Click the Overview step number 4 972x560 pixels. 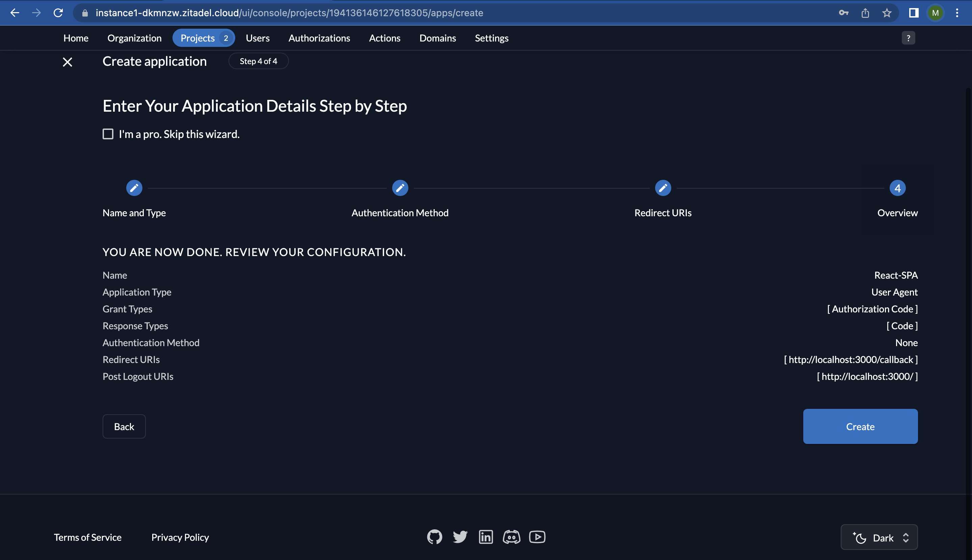(x=897, y=188)
